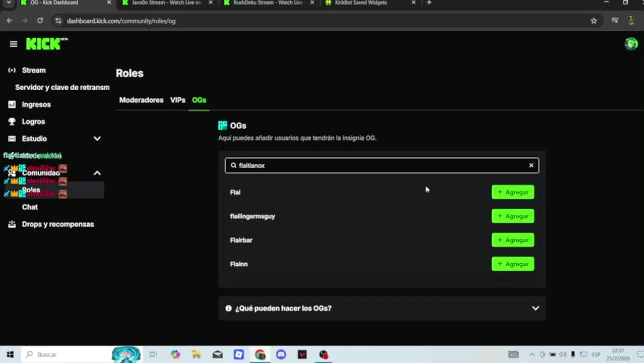Open the Mail app from the taskbar
The width and height of the screenshot is (644, 363).
point(218,354)
